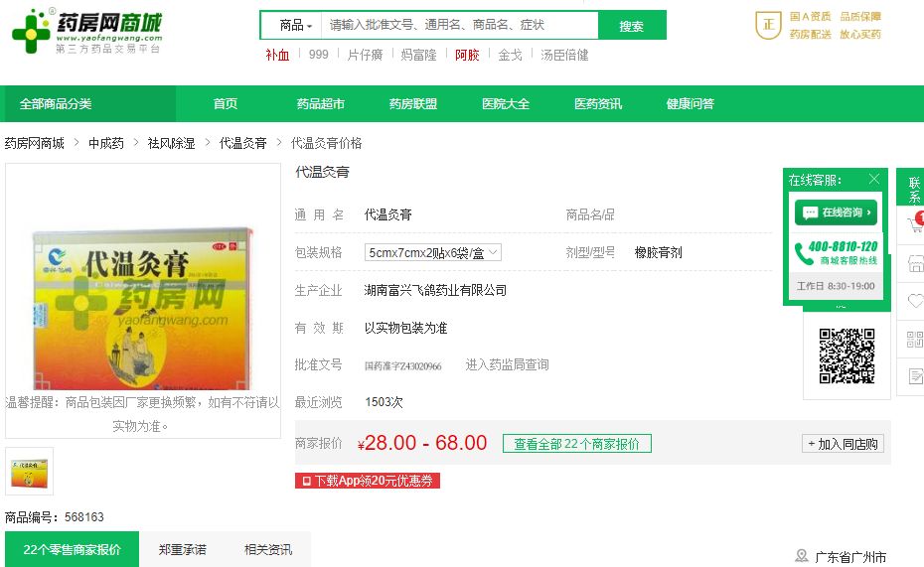Select the 阿胶 hot keyword link
Image resolution: width=924 pixels, height=567 pixels.
click(467, 55)
